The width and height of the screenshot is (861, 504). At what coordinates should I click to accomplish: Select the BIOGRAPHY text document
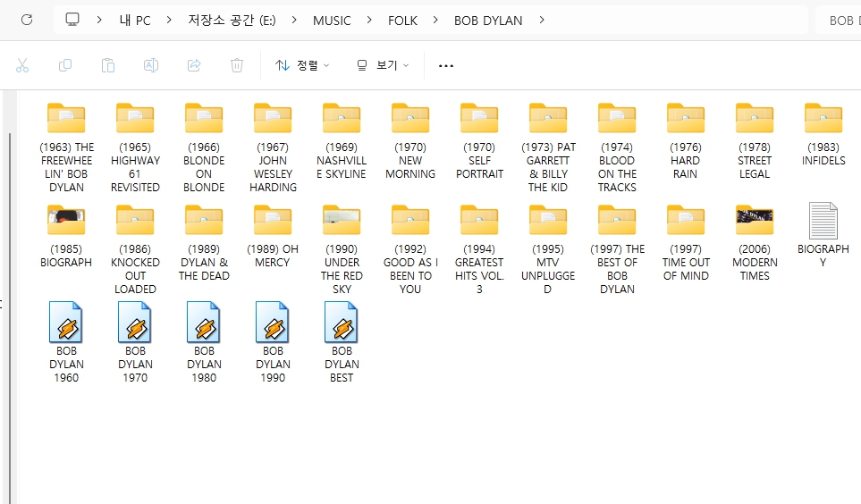pos(823,234)
